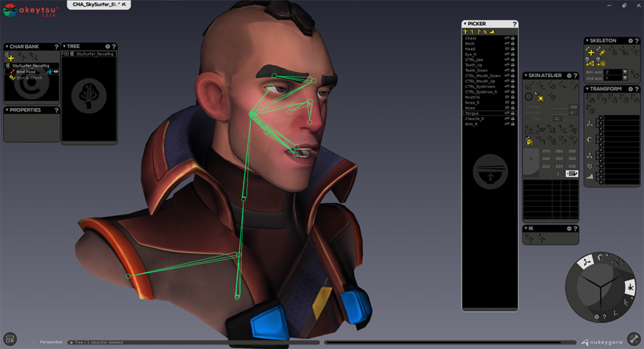This screenshot has width=644, height=349.
Task: Click the white keyboard-style button in Skin Atelier
Action: point(572,174)
